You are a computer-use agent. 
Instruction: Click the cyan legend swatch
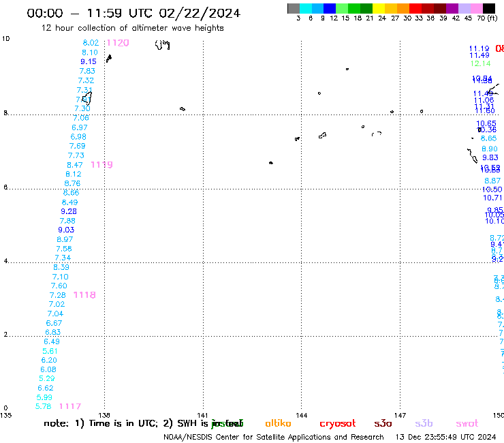point(306,8)
